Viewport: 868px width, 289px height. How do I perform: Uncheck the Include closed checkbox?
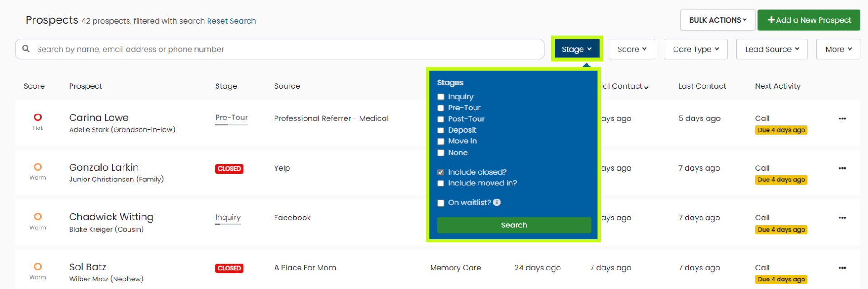click(x=441, y=172)
